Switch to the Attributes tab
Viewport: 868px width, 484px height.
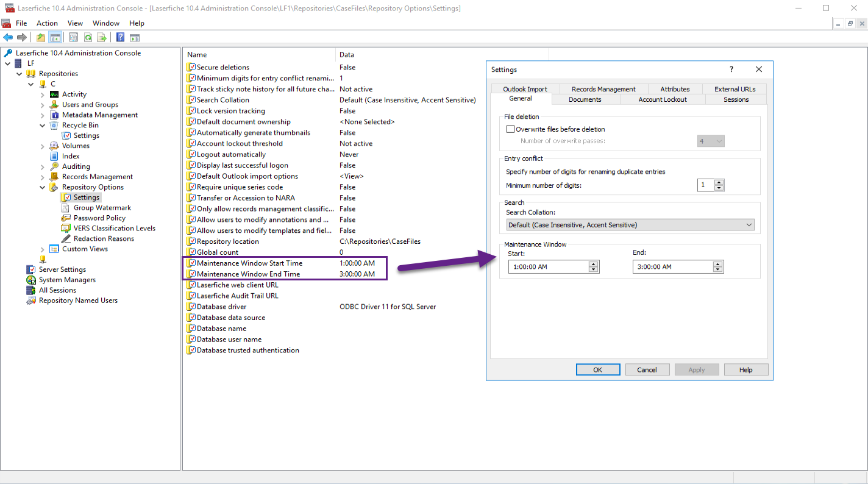pyautogui.click(x=675, y=89)
